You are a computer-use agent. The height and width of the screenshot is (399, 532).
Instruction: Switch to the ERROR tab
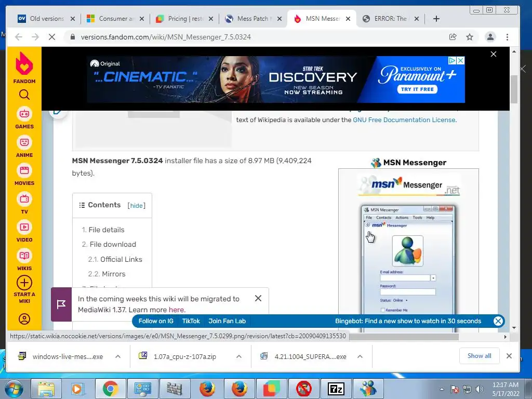391,19
